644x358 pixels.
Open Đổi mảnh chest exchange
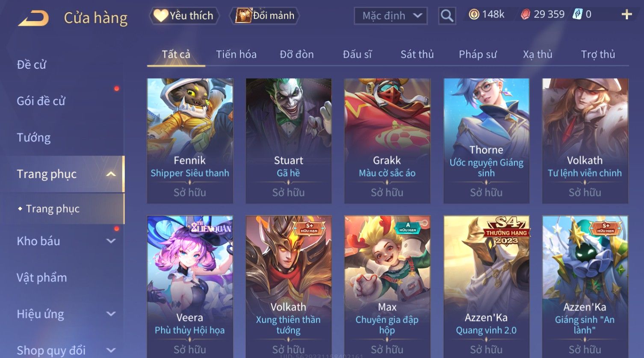(265, 16)
